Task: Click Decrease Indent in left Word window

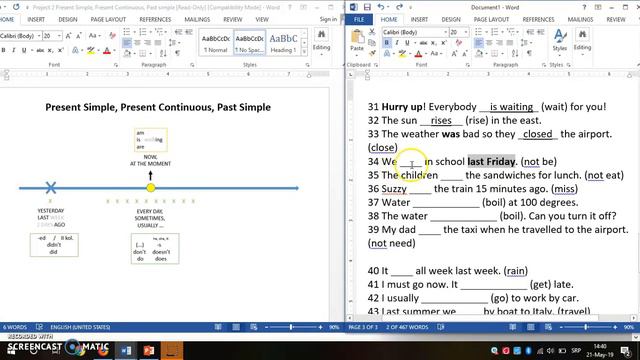Action: (x=178, y=32)
